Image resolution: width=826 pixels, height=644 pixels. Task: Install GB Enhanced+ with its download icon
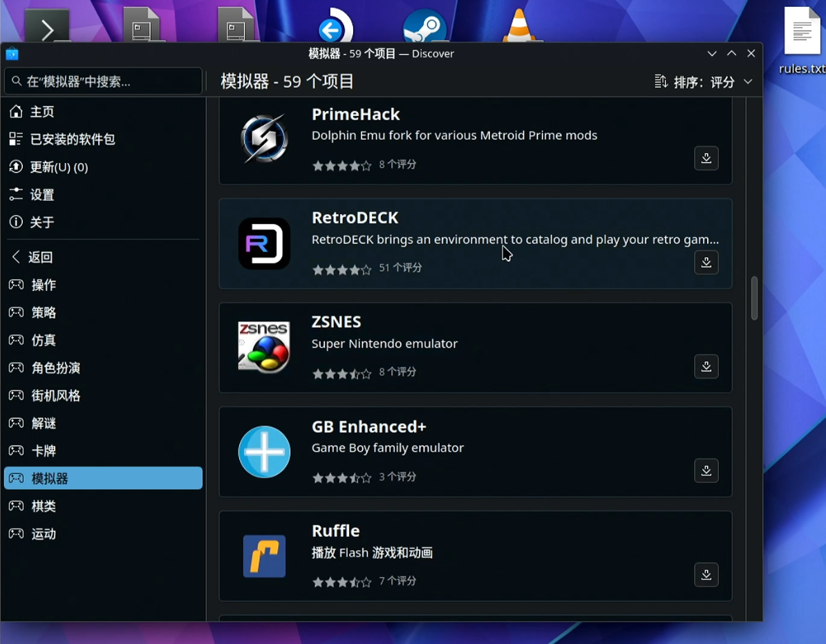click(706, 471)
